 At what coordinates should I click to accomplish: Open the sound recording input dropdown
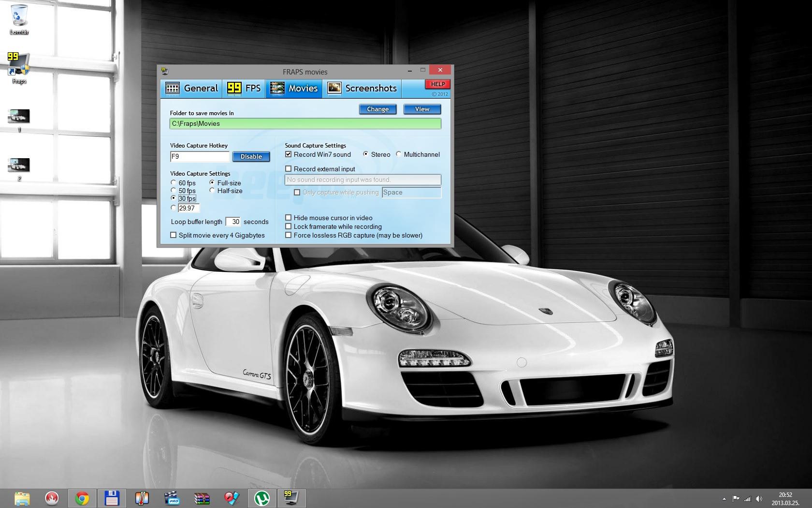363,180
